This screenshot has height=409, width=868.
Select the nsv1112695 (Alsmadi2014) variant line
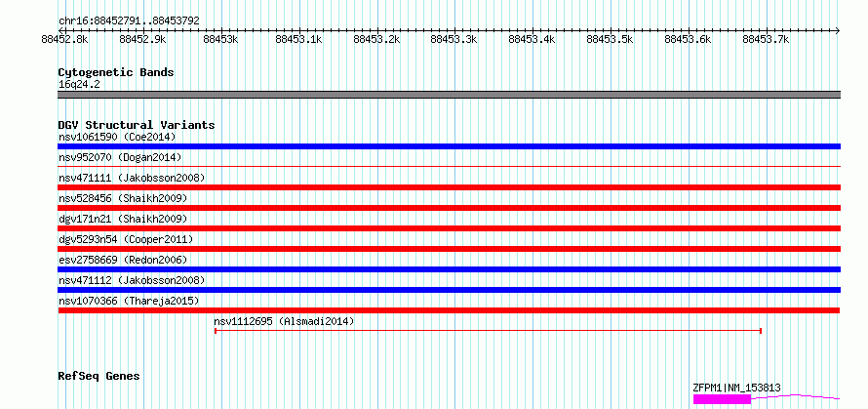click(x=489, y=331)
